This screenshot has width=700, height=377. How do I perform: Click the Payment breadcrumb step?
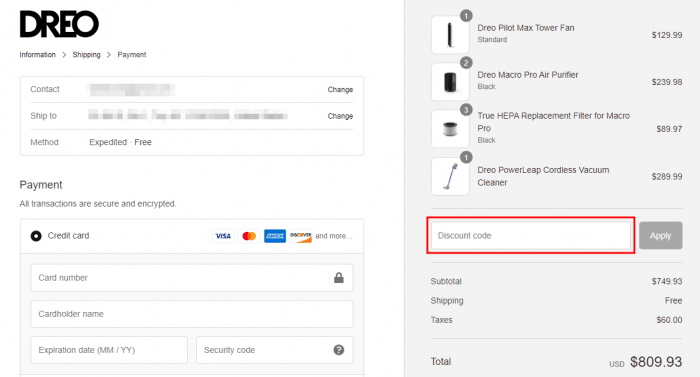tap(132, 54)
